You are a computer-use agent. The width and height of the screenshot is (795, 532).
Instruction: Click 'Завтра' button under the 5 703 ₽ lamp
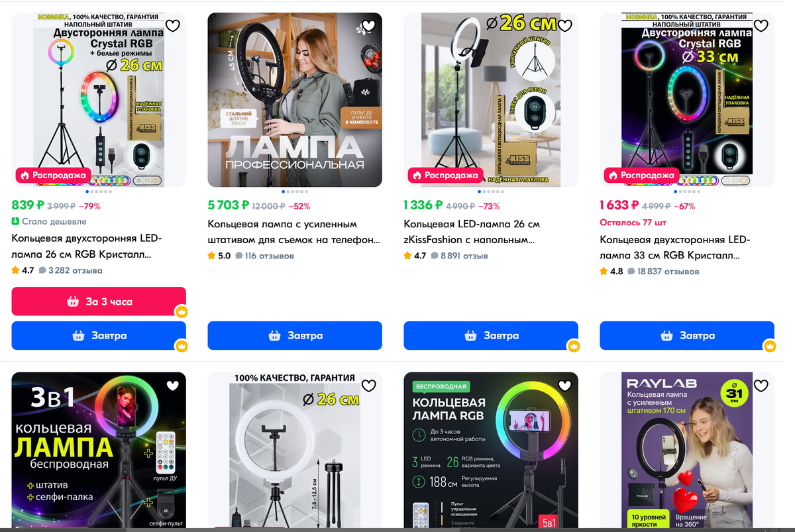pyautogui.click(x=295, y=336)
